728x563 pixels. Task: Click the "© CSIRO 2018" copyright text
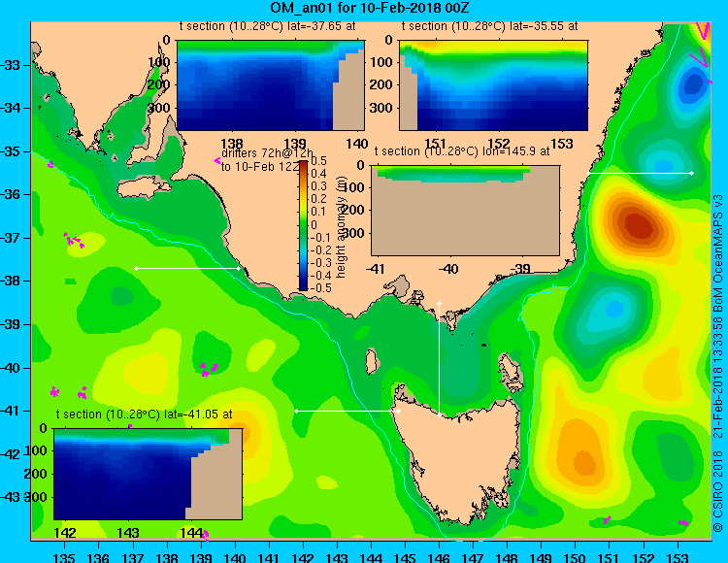tap(718, 492)
